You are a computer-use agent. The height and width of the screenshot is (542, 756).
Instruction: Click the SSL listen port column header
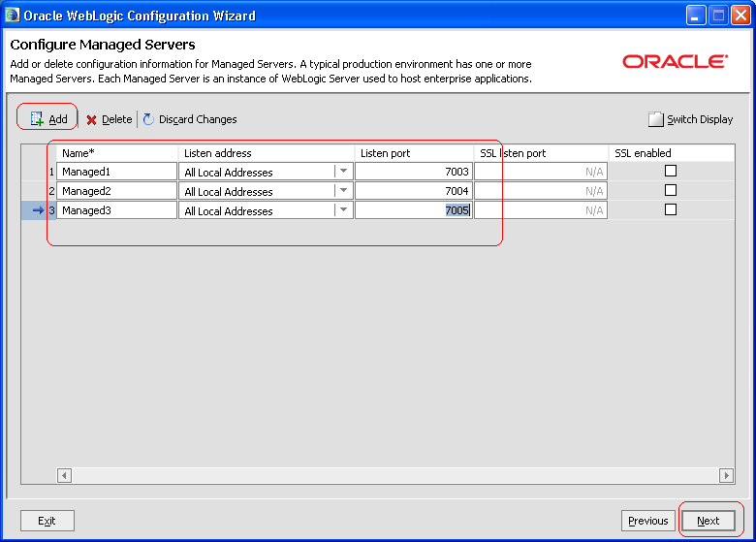coord(542,153)
